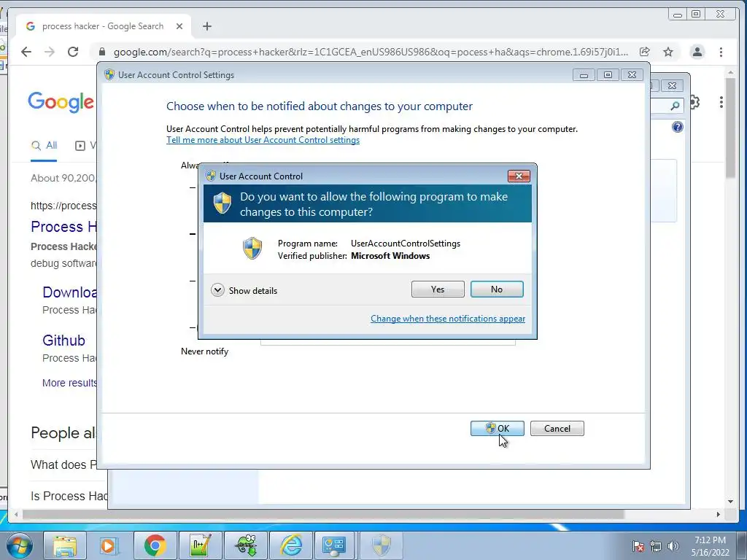This screenshot has height=560, width=747.
Task: Click the Chrome address bar URL
Action: click(x=371, y=52)
